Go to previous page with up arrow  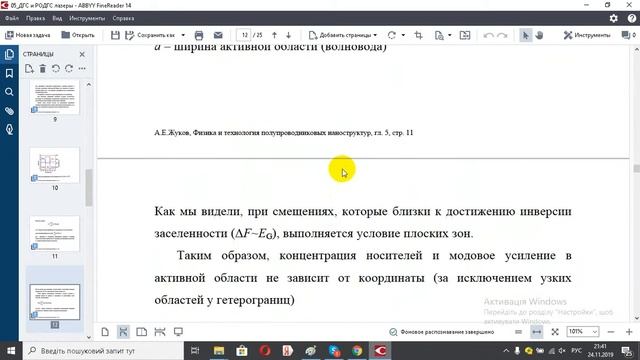pyautogui.click(x=274, y=35)
